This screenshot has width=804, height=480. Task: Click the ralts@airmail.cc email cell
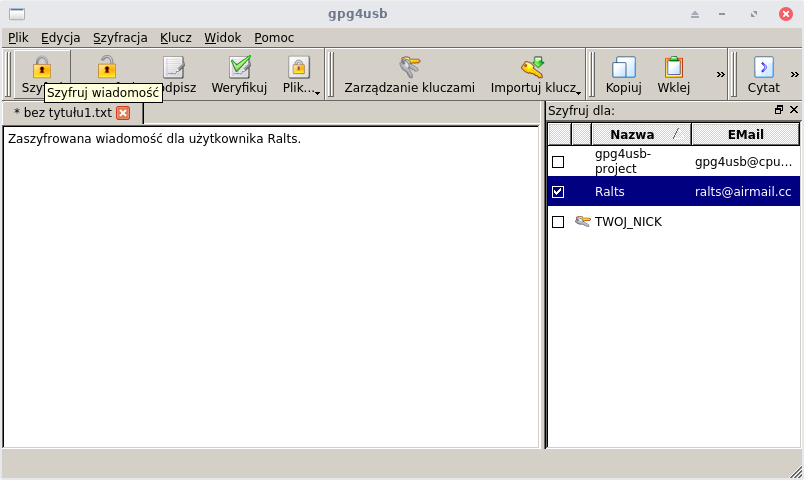coord(743,192)
